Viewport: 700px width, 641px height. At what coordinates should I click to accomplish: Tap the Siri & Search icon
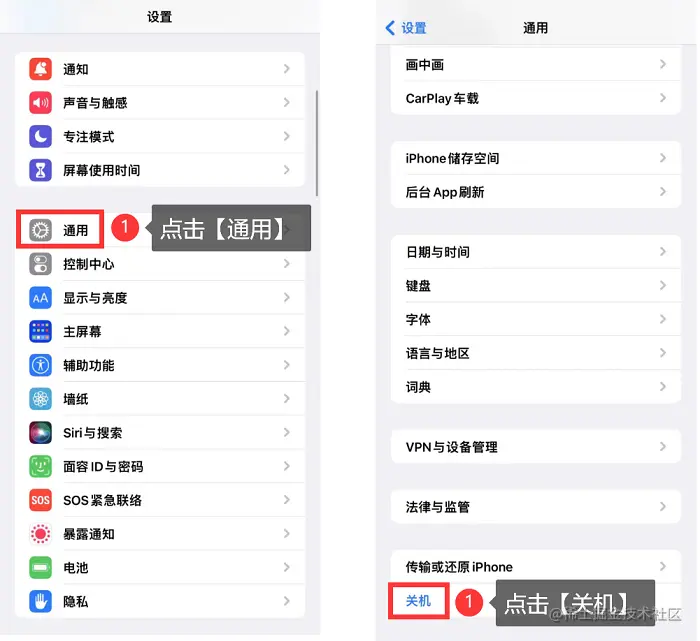point(41,433)
